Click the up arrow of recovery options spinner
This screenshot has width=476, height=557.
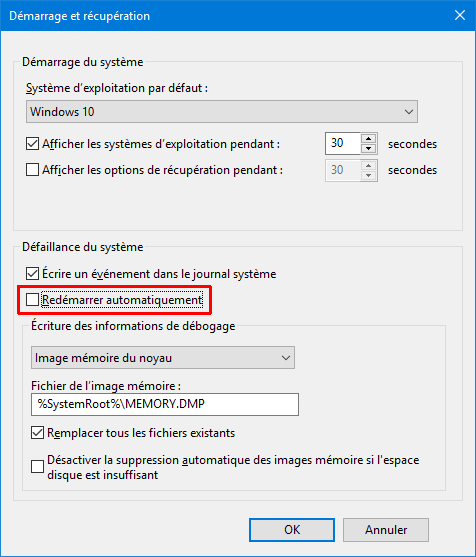(369, 165)
